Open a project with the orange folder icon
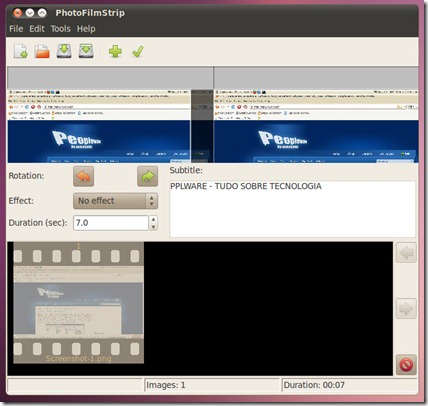The height and width of the screenshot is (406, 428). [x=42, y=51]
